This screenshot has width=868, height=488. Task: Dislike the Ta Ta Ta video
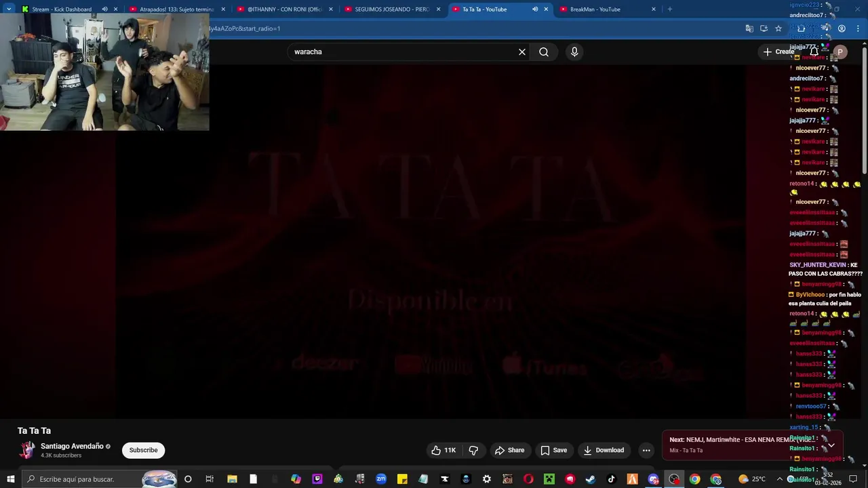click(x=473, y=450)
